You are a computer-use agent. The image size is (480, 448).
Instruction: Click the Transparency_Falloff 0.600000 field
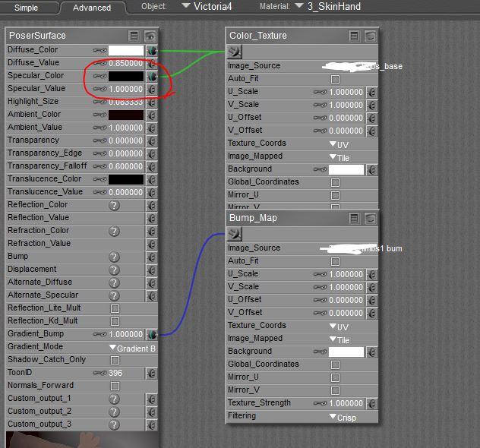pos(126,166)
